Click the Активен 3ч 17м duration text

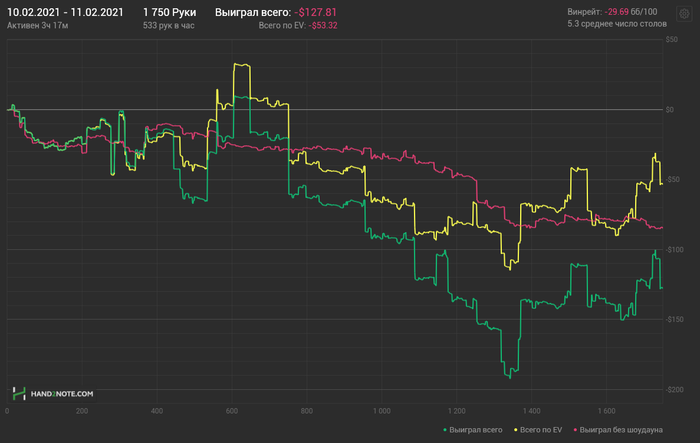38,24
